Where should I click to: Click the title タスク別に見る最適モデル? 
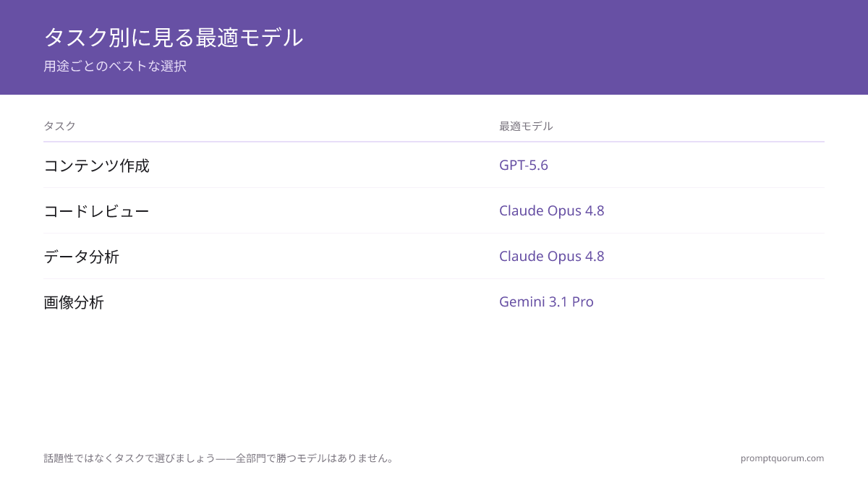pos(174,37)
